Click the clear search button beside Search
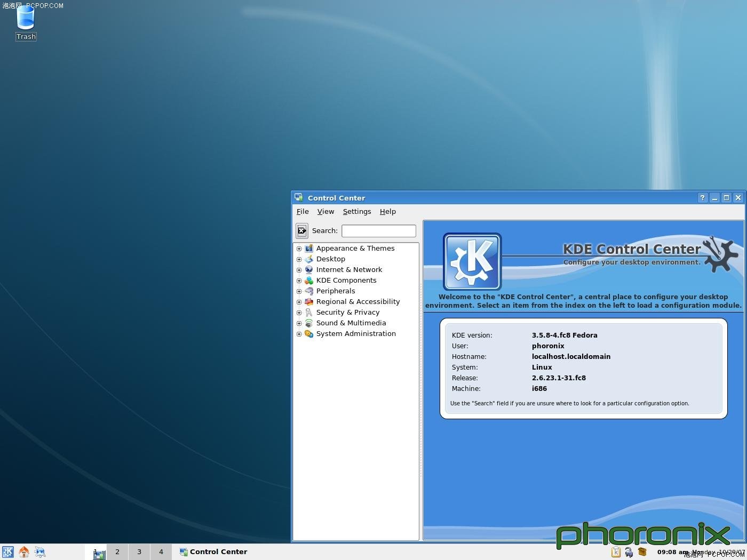This screenshot has width=747, height=560. tap(302, 231)
